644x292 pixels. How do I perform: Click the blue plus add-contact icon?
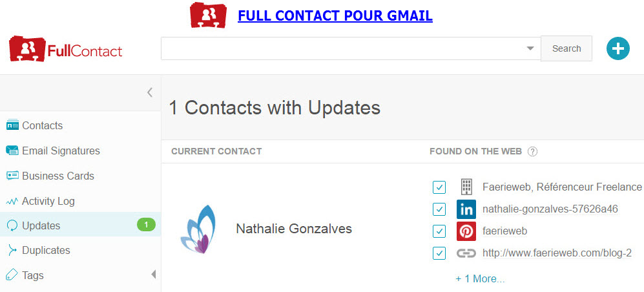point(618,48)
